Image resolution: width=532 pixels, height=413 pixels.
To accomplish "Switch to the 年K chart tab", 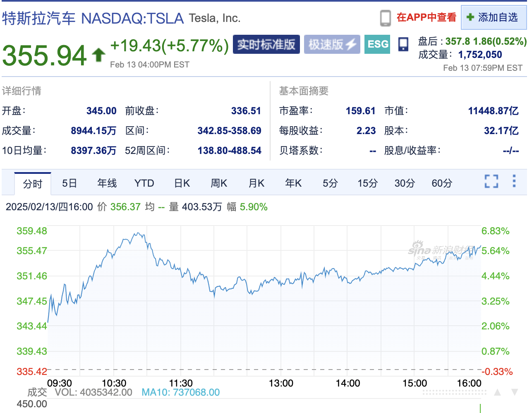I will point(293,183).
